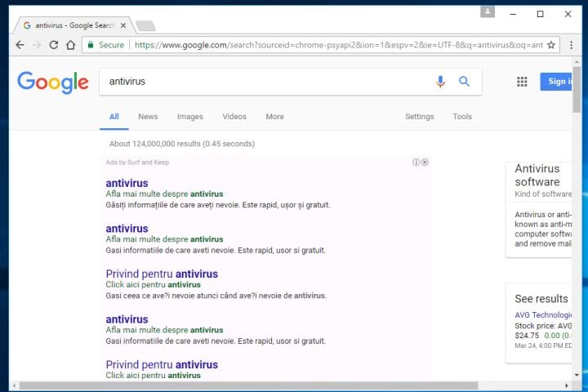Click the About 124,000,000 results text
The height and width of the screenshot is (392, 588).
click(x=182, y=144)
